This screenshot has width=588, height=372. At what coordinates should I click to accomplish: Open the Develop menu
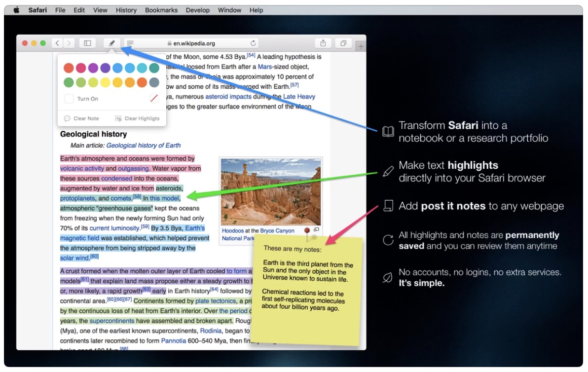tap(198, 10)
